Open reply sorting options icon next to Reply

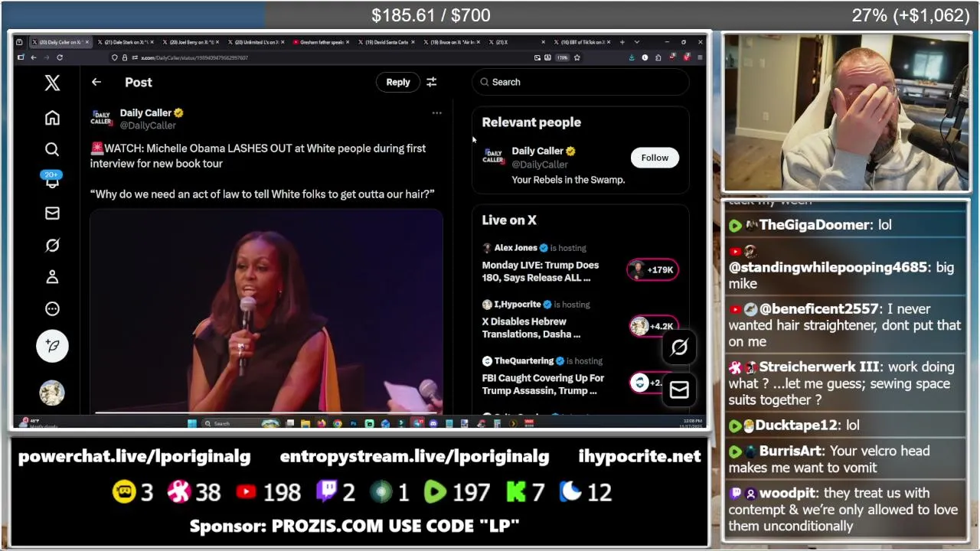[432, 82]
